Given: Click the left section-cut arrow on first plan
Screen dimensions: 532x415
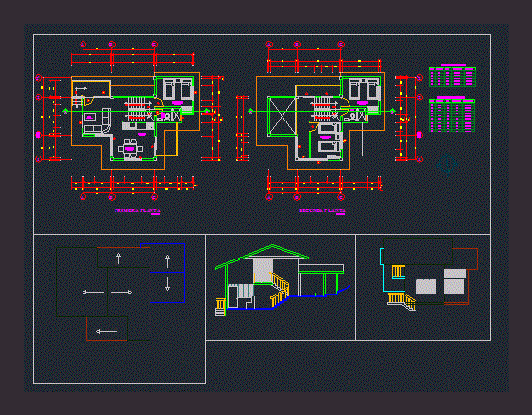Looking at the screenshot, I should [x=65, y=111].
